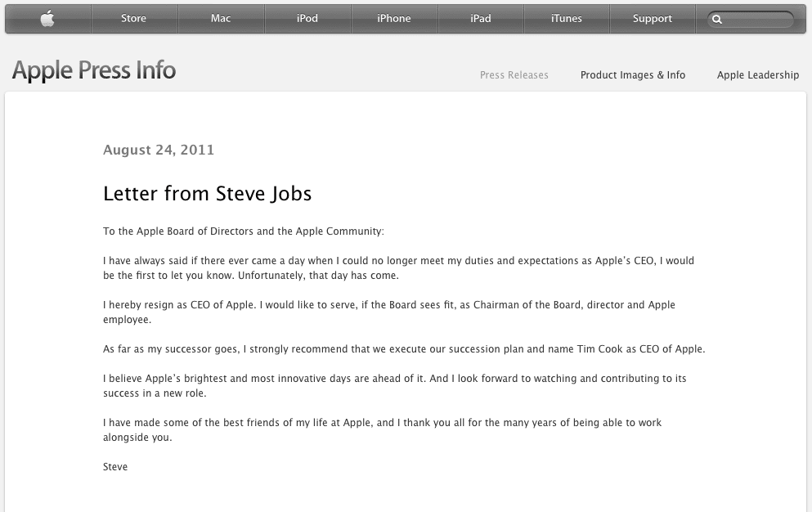Go to the iTunes section
The height and width of the screenshot is (512, 812).
point(567,19)
